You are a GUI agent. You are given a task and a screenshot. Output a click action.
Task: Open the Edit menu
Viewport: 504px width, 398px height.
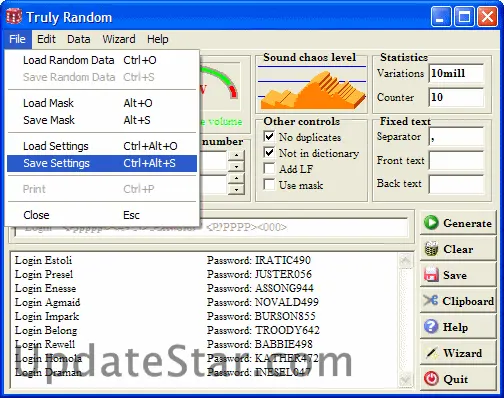pyautogui.click(x=46, y=39)
